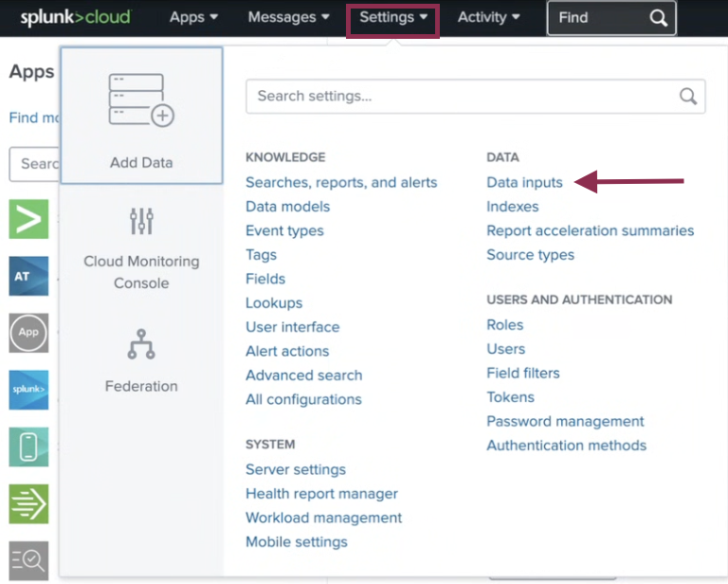Open the gray App circle icon

[x=28, y=333]
